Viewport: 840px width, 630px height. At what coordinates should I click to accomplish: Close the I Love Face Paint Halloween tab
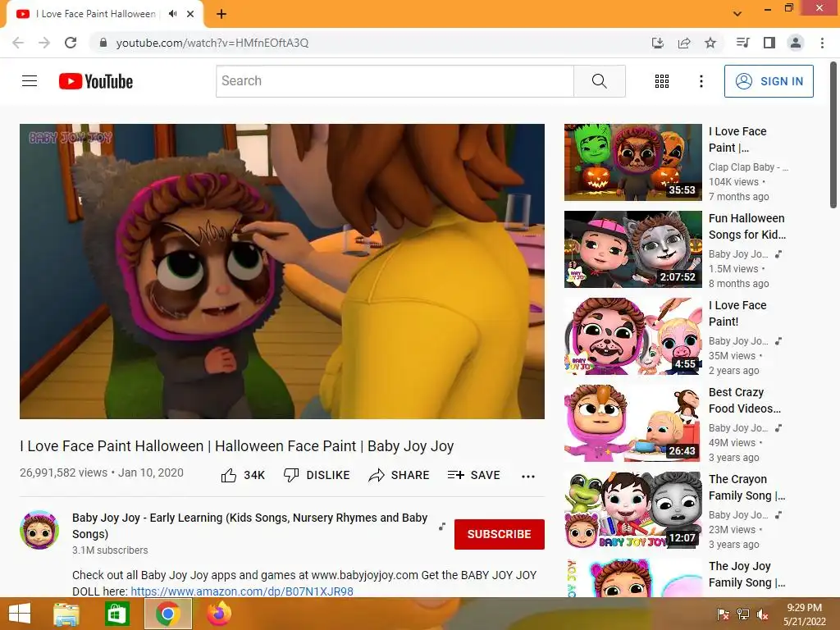(190, 14)
